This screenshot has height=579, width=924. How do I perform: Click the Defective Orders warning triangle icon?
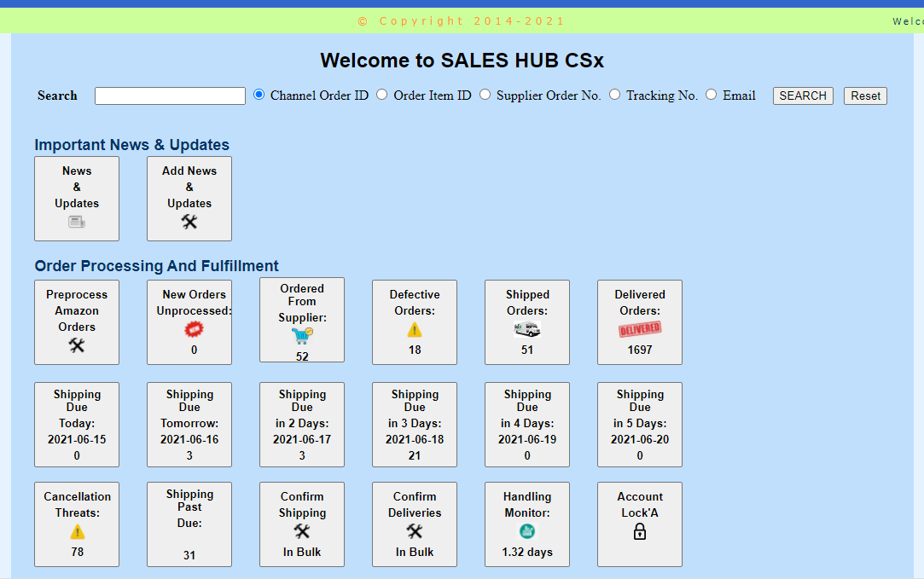[x=415, y=329]
